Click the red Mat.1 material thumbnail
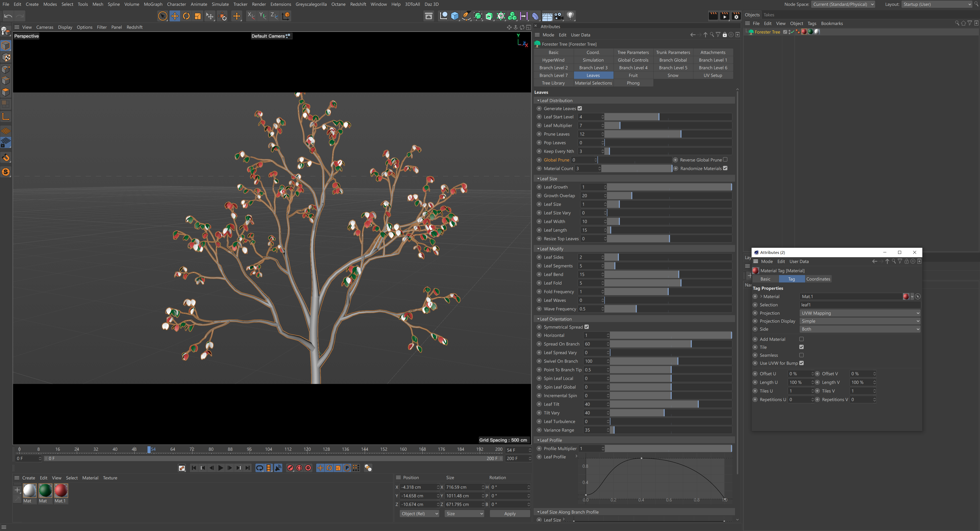This screenshot has width=980, height=531. [61, 491]
